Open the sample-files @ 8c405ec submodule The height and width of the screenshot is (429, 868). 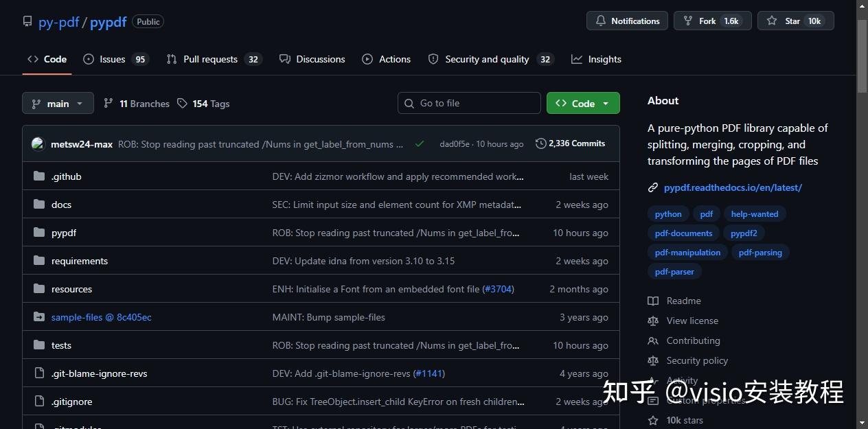(x=102, y=317)
